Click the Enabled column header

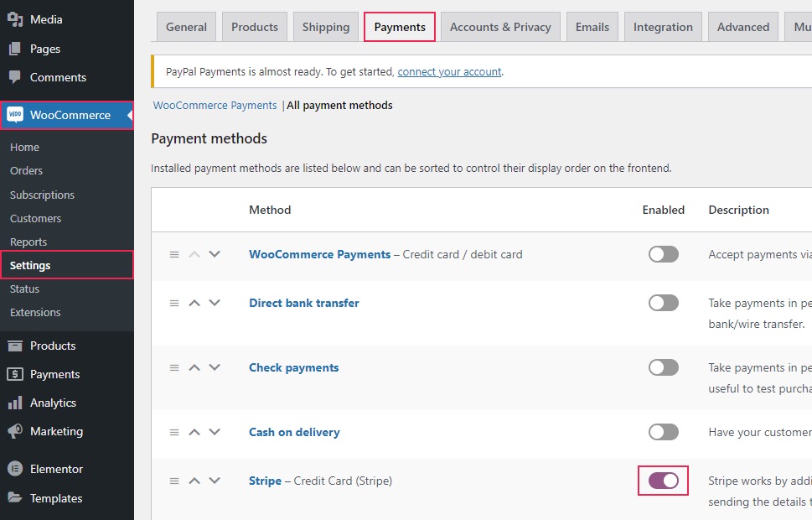[664, 210]
